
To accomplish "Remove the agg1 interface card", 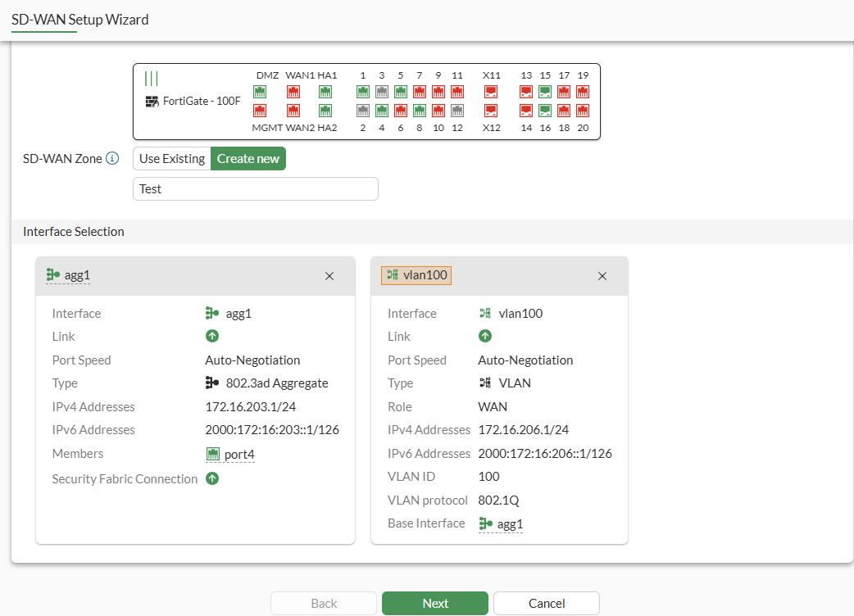I will 329,276.
